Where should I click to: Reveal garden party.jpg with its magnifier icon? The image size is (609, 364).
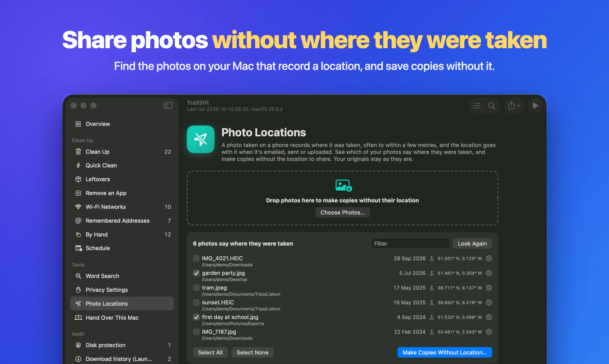(489, 273)
